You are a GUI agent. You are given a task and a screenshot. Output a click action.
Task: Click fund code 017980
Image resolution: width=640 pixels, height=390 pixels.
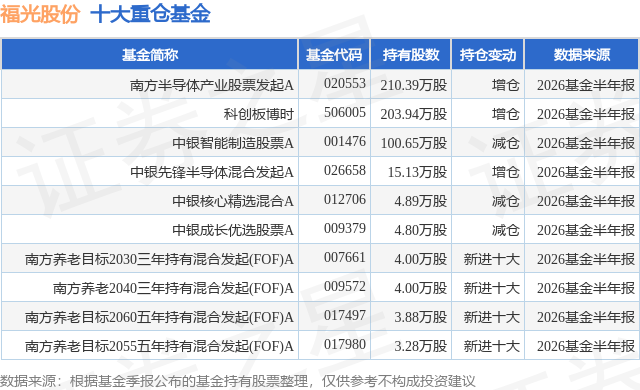tap(344, 345)
